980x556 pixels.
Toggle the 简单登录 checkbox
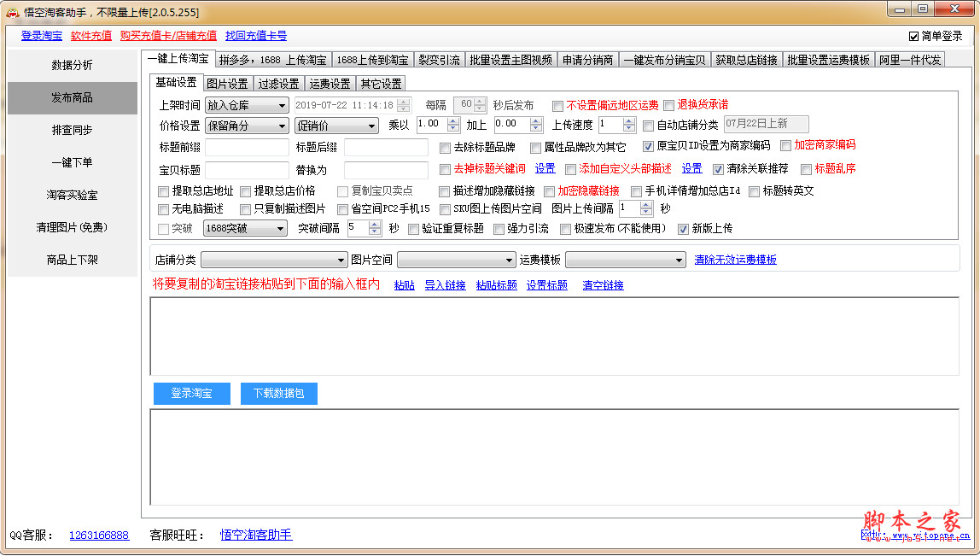point(913,37)
